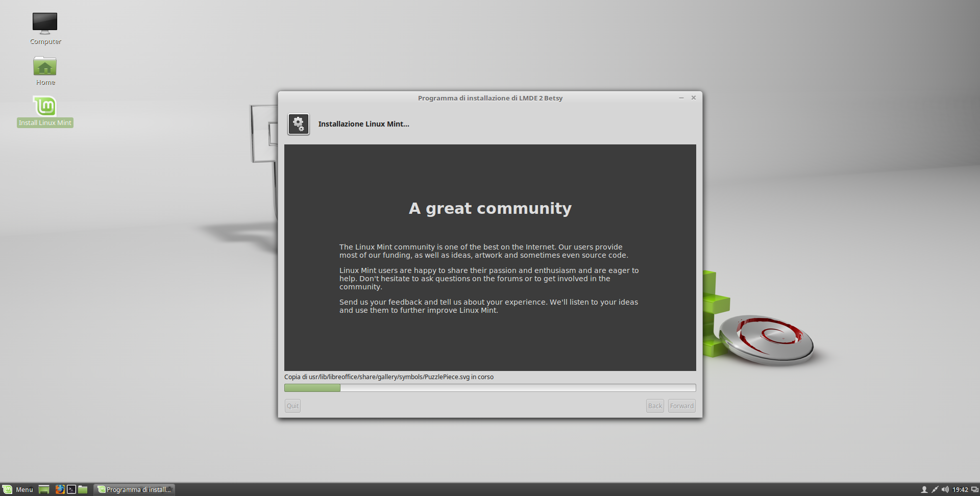Image resolution: width=980 pixels, height=496 pixels.
Task: Launch Terminal from the panel
Action: pyautogui.click(x=71, y=489)
